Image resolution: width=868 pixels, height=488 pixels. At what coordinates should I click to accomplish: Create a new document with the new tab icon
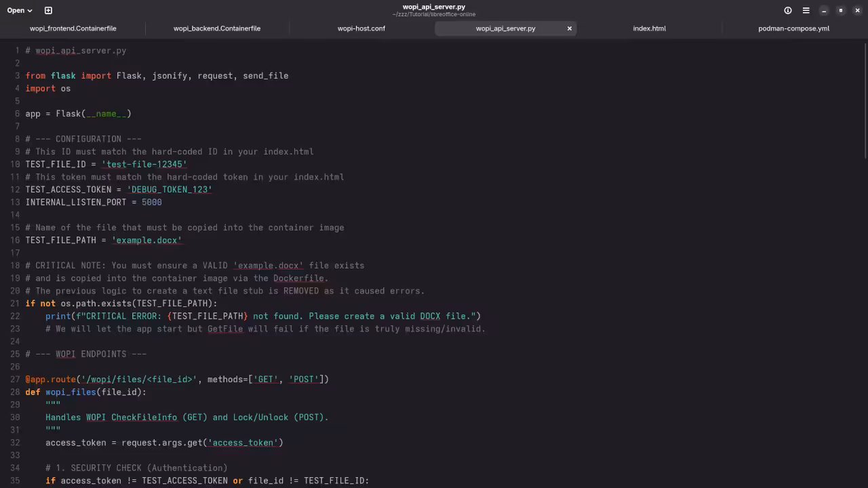coord(48,10)
